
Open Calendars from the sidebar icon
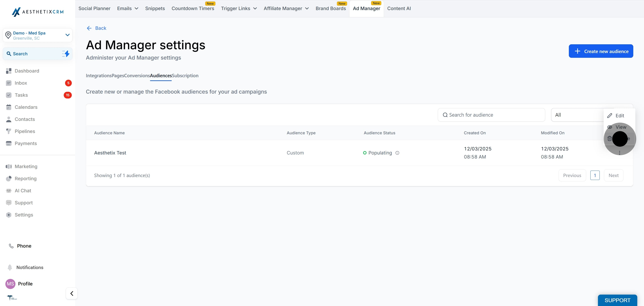click(x=9, y=107)
